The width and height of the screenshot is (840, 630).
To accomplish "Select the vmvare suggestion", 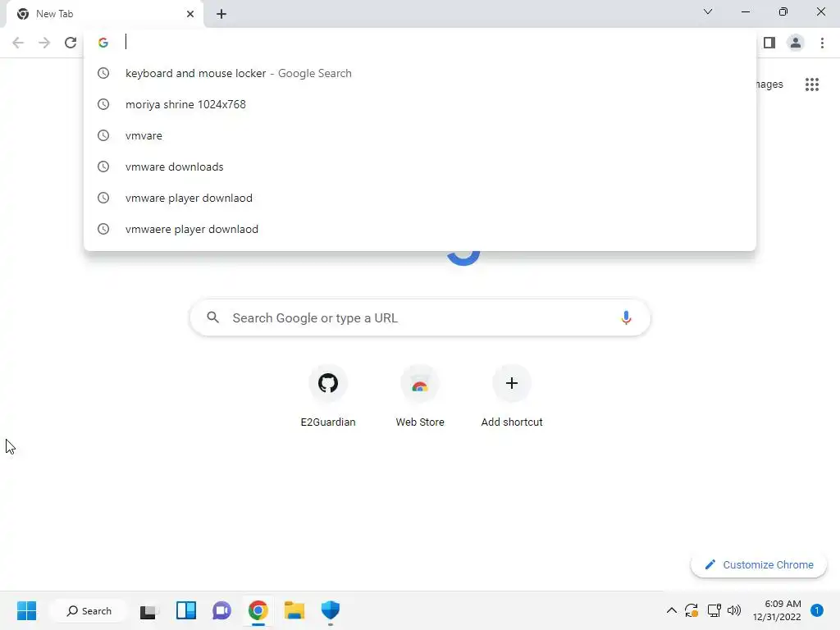I will (x=420, y=135).
